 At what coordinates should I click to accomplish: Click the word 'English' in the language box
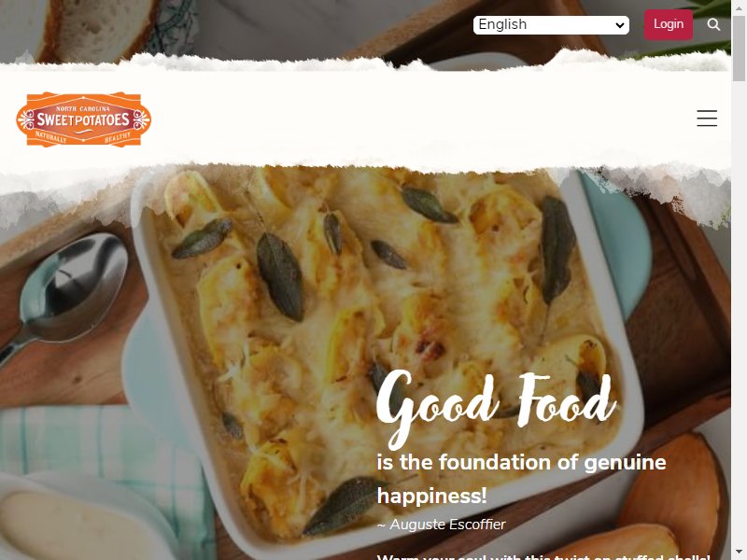tap(502, 25)
